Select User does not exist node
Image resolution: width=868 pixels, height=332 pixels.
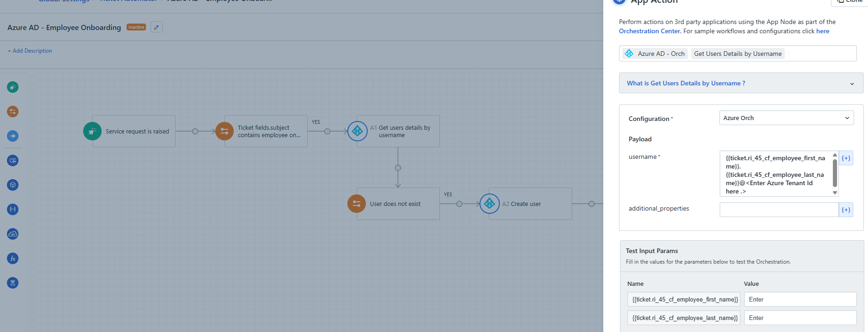[x=398, y=204]
